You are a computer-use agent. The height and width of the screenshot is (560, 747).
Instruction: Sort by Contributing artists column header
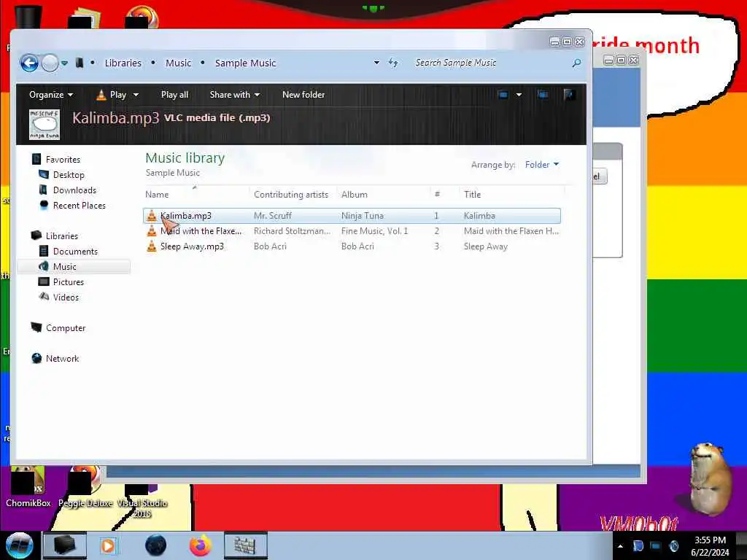pyautogui.click(x=291, y=194)
